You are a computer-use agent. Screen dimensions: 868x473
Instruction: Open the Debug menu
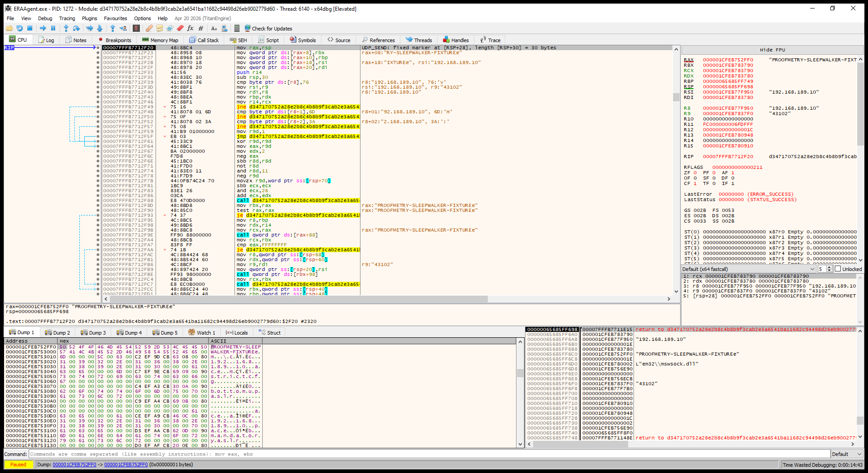(x=45, y=18)
